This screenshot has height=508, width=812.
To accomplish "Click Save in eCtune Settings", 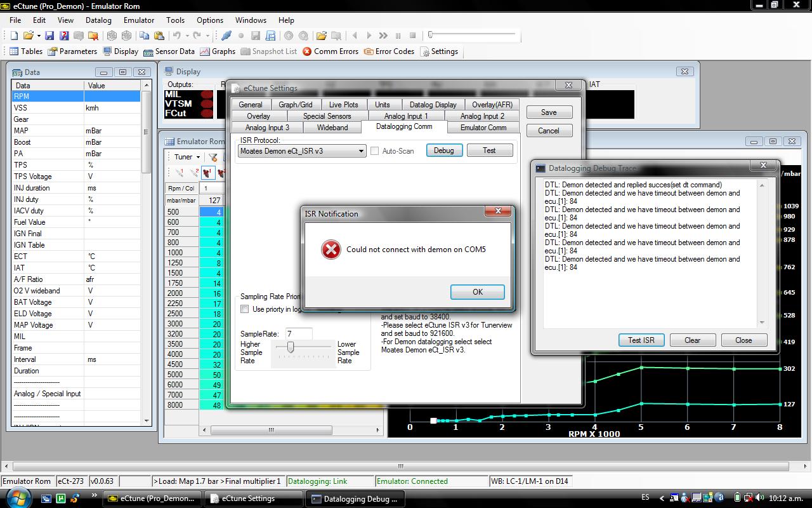I will 549,112.
